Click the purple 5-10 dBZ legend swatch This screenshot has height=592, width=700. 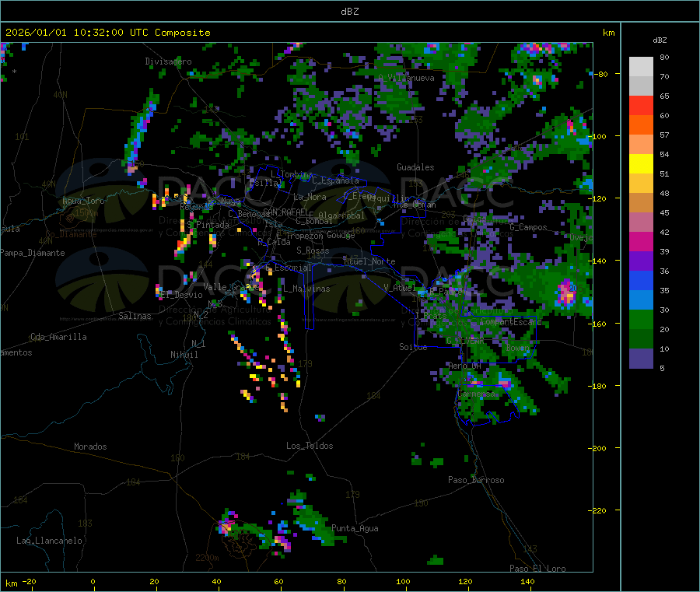click(x=641, y=358)
